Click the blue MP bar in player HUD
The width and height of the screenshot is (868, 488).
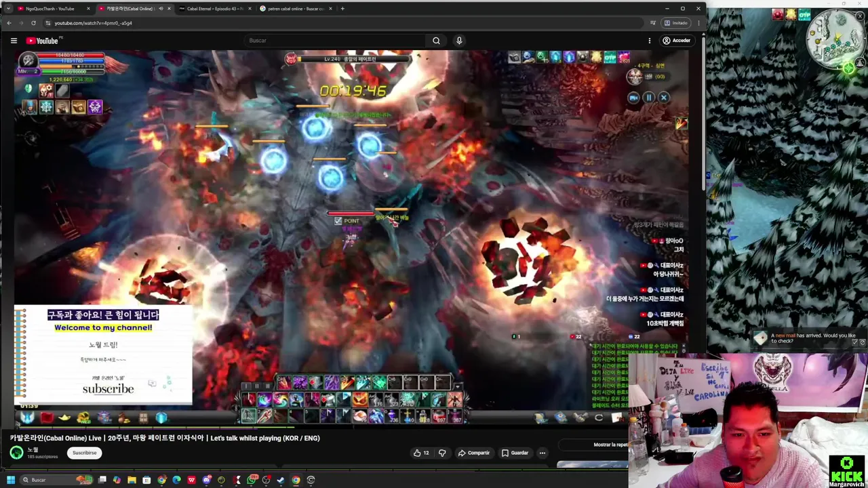click(72, 62)
